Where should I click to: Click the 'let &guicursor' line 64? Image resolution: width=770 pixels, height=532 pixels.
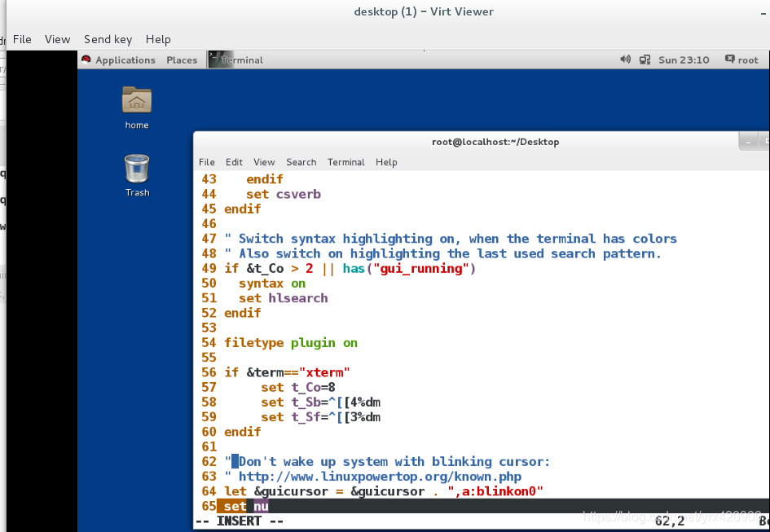384,491
